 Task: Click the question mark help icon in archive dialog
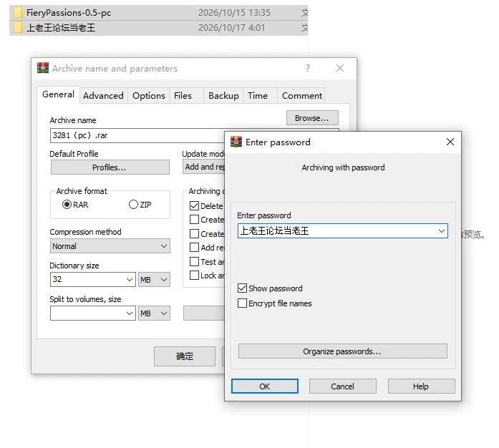coord(307,68)
